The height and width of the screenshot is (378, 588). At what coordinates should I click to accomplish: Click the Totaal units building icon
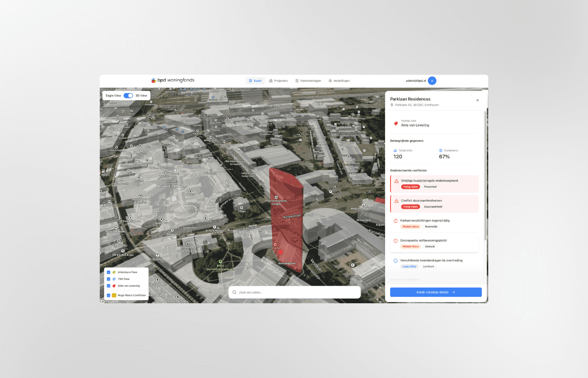pyautogui.click(x=395, y=150)
